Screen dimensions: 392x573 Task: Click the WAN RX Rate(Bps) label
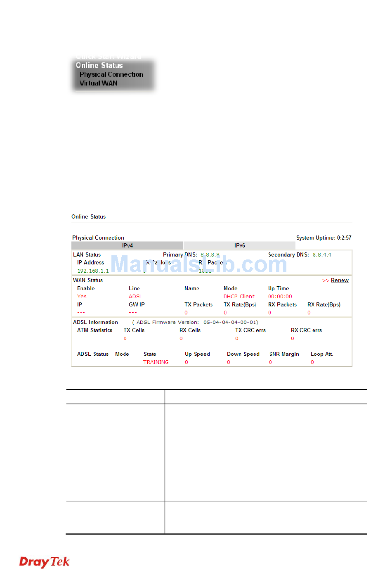[324, 304]
